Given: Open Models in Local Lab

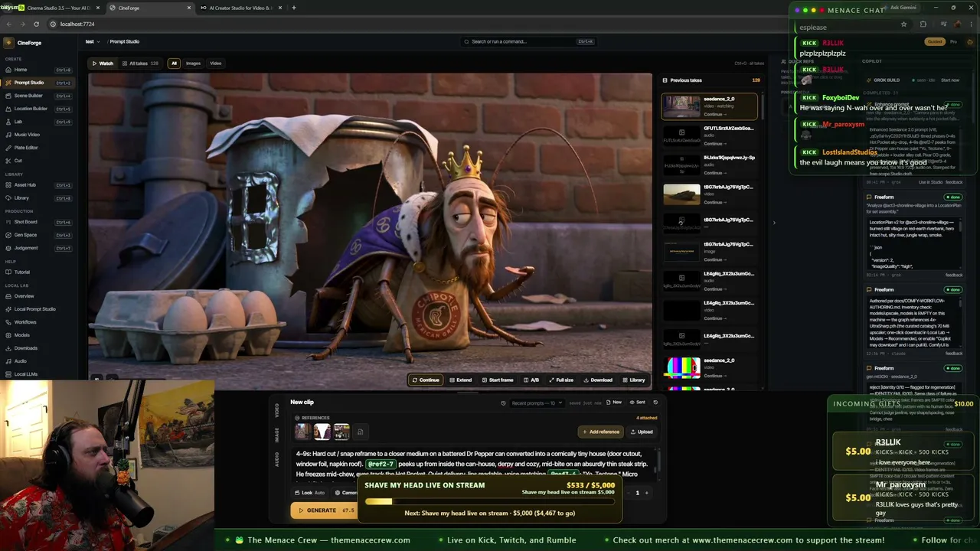Looking at the screenshot, I should coord(38,335).
